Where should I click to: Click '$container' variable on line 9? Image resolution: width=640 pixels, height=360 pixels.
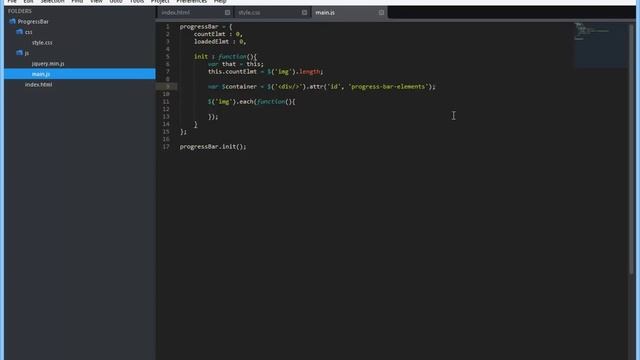239,87
